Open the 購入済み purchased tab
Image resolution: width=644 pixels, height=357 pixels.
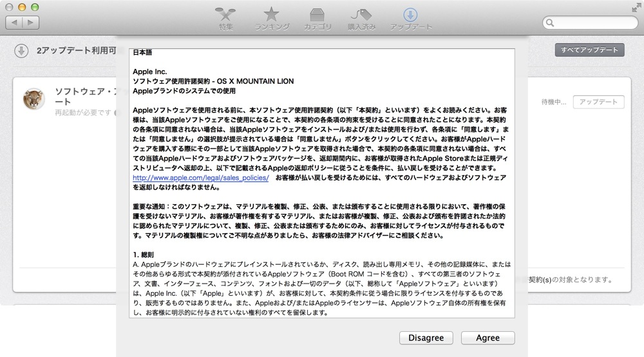click(x=361, y=19)
